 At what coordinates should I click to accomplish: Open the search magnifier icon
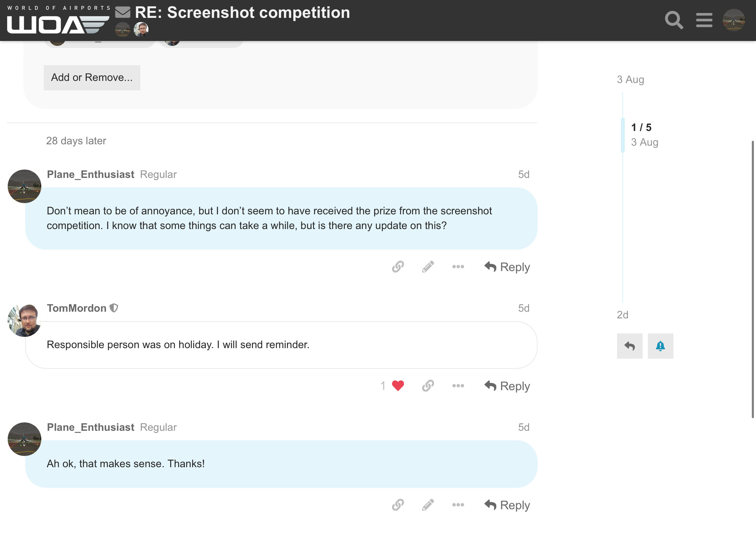tap(674, 20)
